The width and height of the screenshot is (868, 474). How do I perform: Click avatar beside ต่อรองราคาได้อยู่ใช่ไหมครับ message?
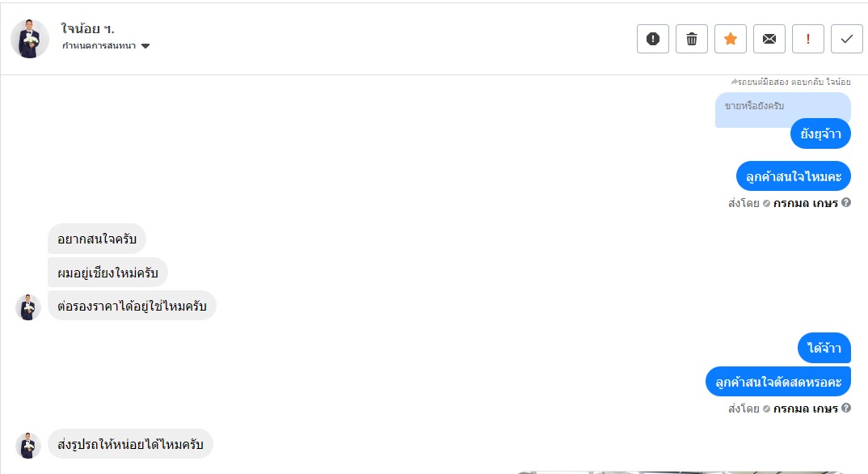[28, 307]
